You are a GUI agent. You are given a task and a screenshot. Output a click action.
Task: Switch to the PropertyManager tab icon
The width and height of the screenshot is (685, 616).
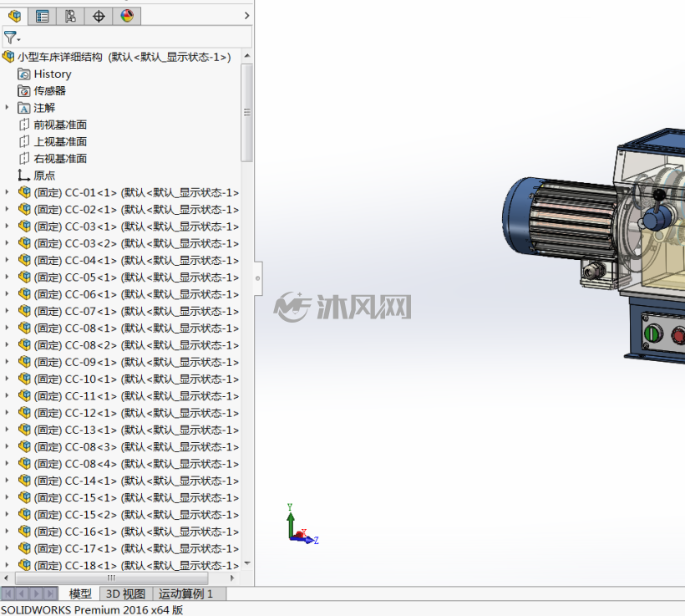click(x=43, y=16)
